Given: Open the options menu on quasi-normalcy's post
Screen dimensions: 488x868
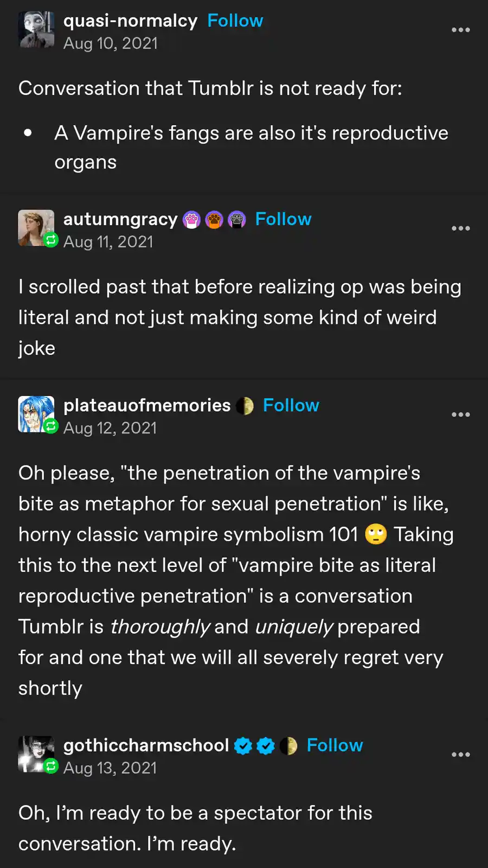Looking at the screenshot, I should tap(460, 30).
